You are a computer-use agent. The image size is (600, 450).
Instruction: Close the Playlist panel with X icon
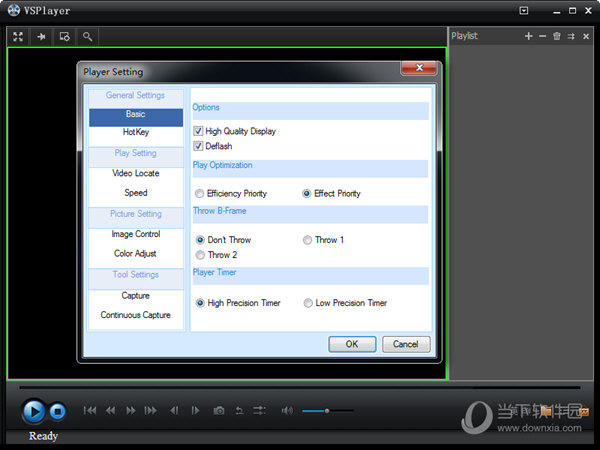tap(585, 36)
